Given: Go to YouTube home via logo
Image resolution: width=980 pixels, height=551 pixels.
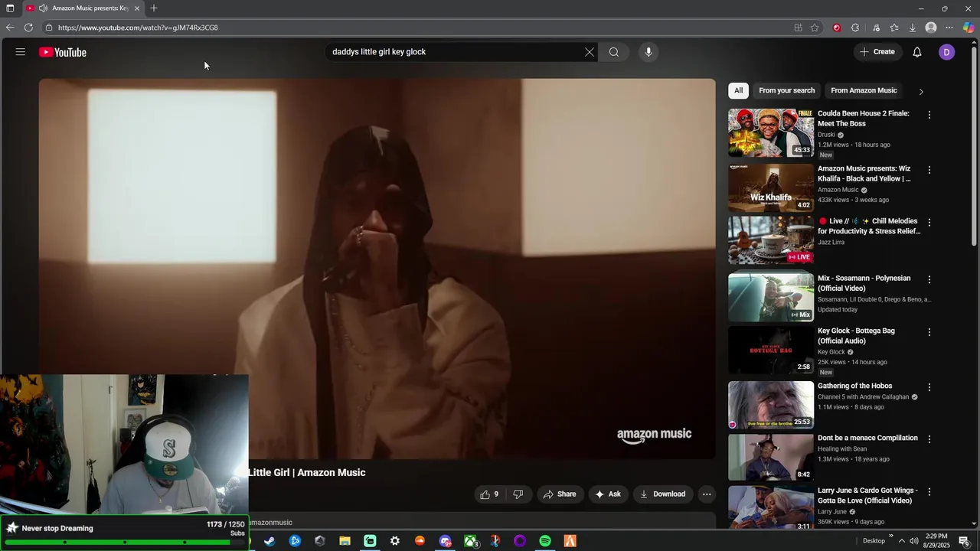Looking at the screenshot, I should (x=63, y=52).
